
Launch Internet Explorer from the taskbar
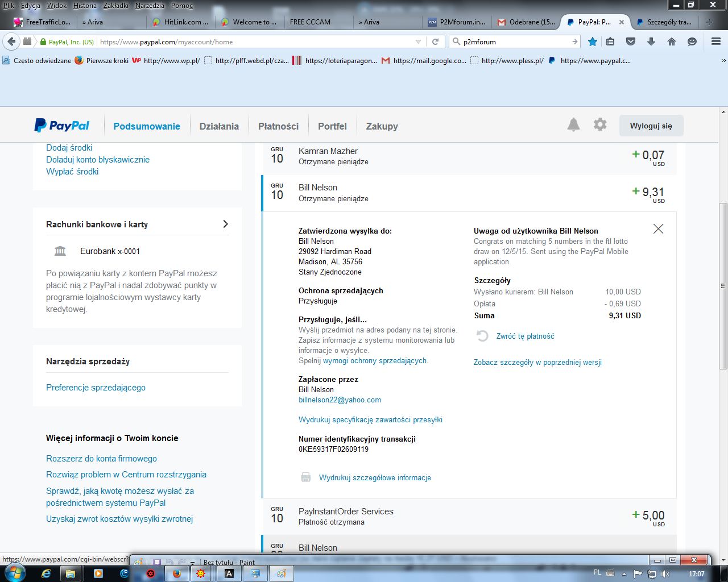(46, 573)
